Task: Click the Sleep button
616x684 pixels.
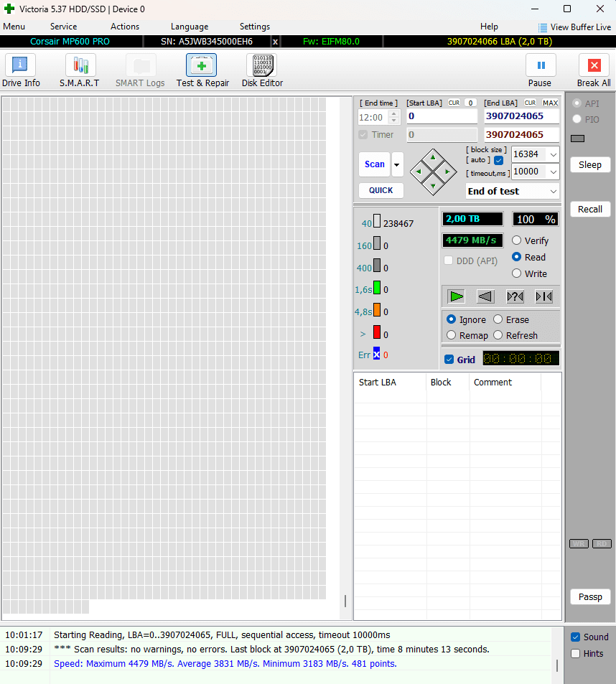Action: click(x=590, y=165)
